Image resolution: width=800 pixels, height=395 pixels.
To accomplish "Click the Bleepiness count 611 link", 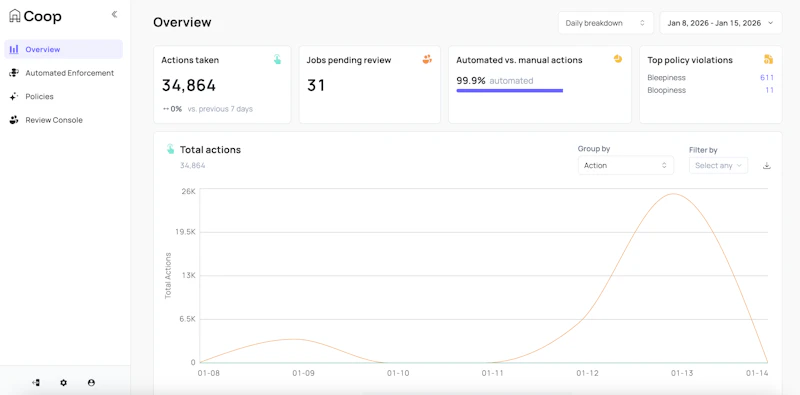I will coord(767,78).
